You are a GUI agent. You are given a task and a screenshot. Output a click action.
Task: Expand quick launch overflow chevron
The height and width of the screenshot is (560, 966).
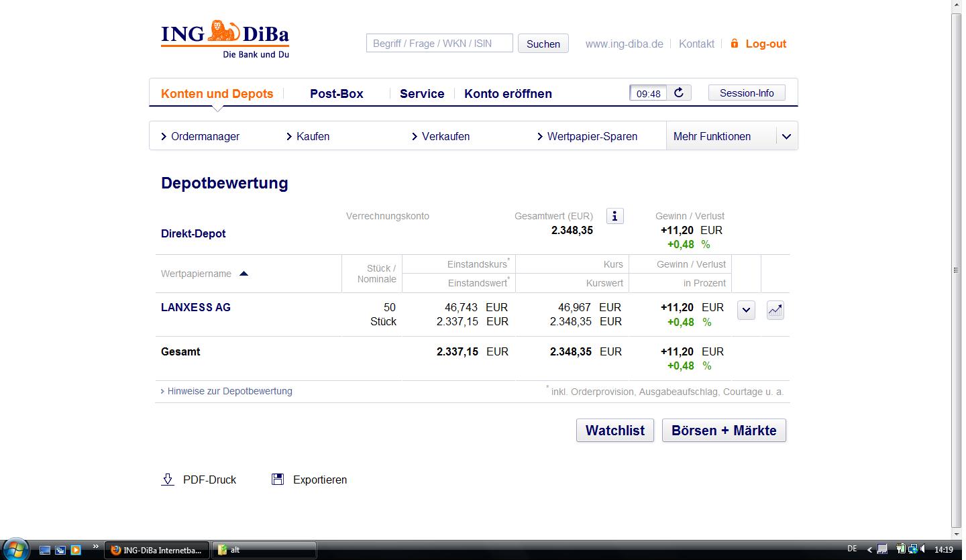[x=95, y=547]
